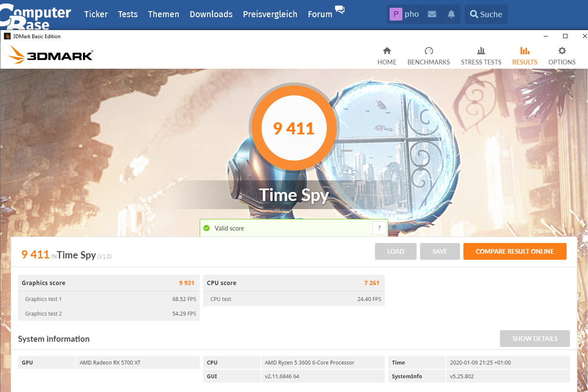Click the forum speech bubbles icon

(340, 10)
